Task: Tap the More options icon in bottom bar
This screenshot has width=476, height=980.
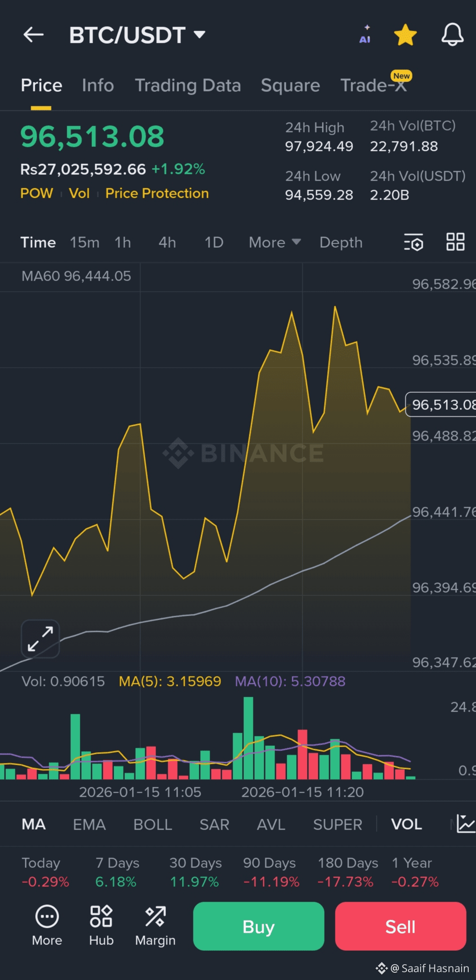Action: tap(47, 926)
